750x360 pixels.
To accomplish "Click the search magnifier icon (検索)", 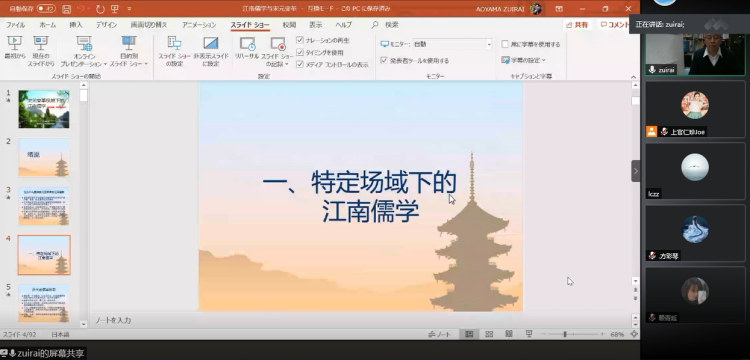I will coord(375,25).
